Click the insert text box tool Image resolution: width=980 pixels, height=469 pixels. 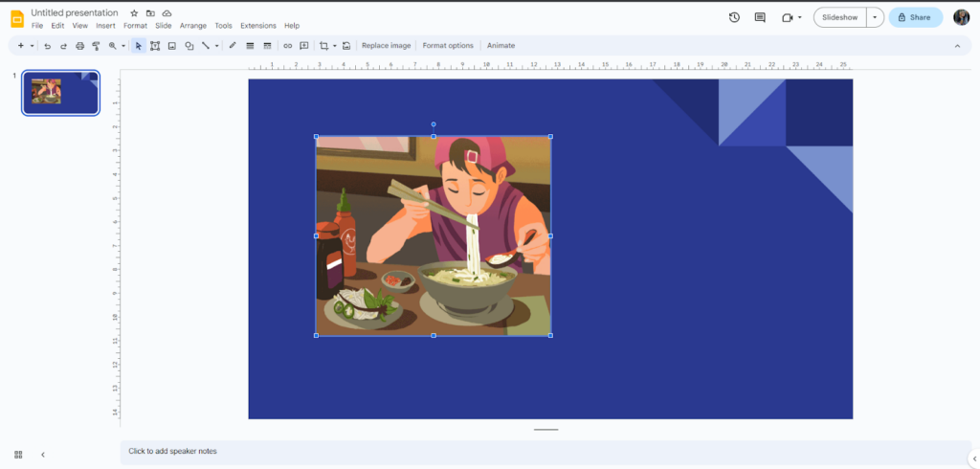coord(155,46)
